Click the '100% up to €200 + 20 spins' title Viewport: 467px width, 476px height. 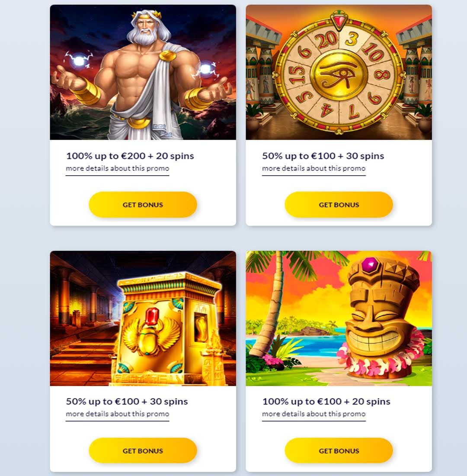[x=130, y=156]
